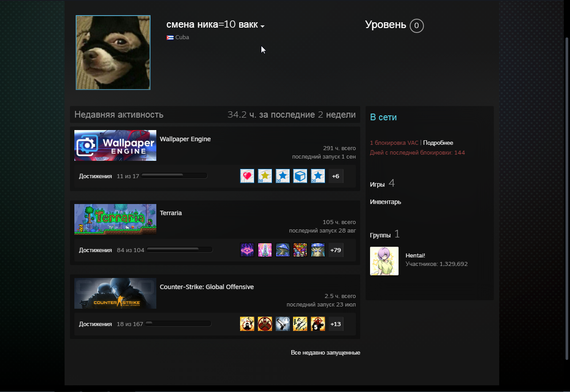Open the Инвентарь inventory link

pos(386,202)
